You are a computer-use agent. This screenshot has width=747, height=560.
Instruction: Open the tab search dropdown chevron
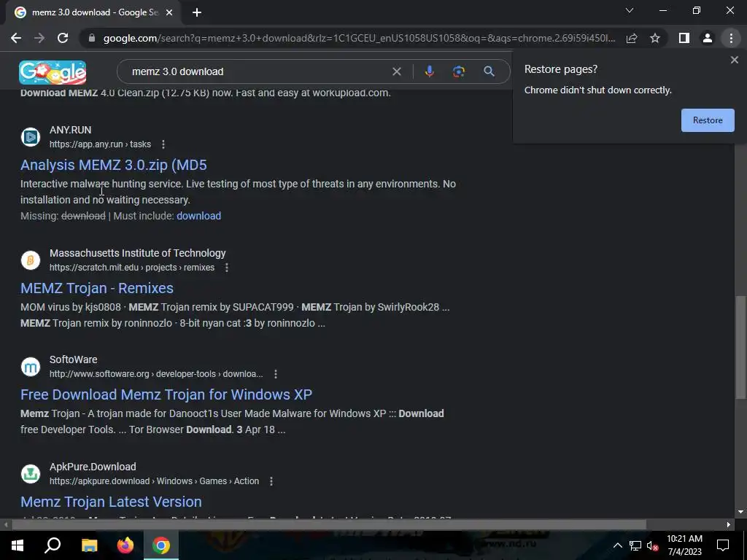pos(630,10)
